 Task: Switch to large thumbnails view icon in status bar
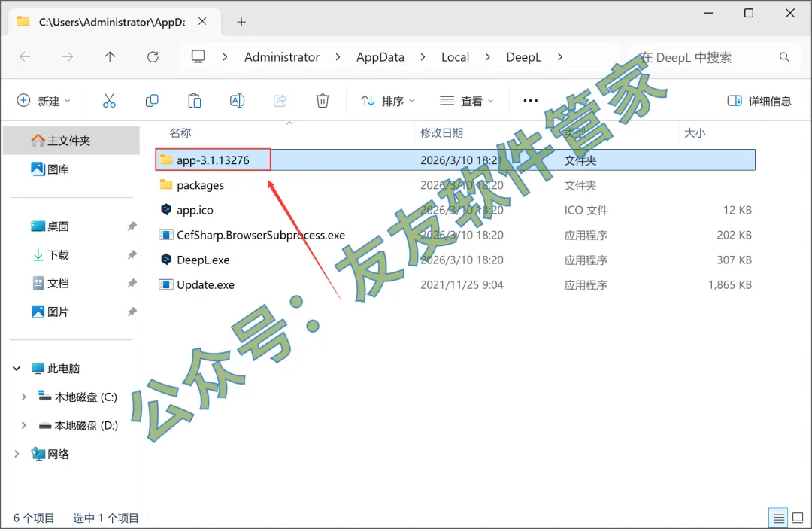pyautogui.click(x=798, y=518)
